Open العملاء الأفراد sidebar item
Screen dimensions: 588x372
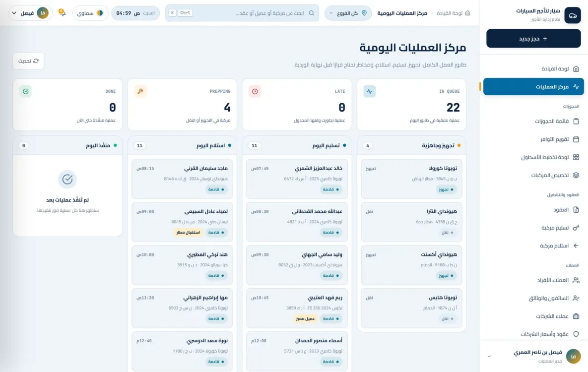coord(533,280)
